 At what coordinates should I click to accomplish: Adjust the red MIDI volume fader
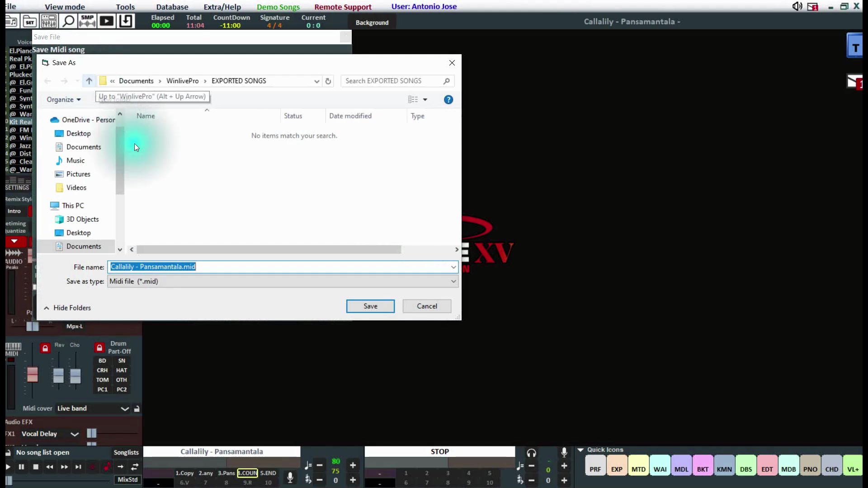click(33, 375)
